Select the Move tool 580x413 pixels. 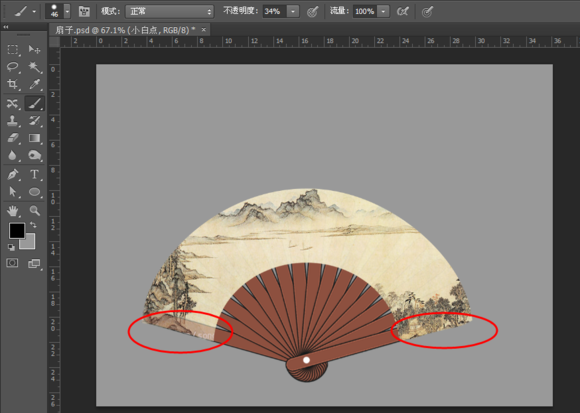point(34,50)
